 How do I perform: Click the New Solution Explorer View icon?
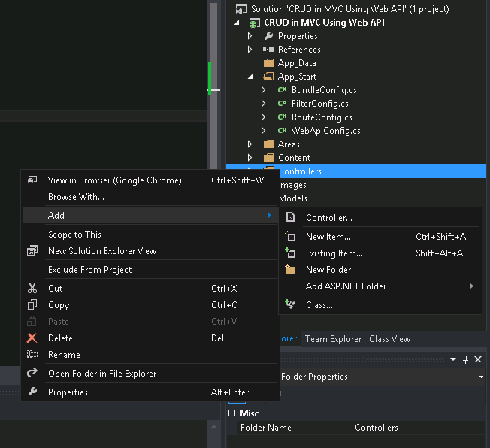pyautogui.click(x=32, y=251)
